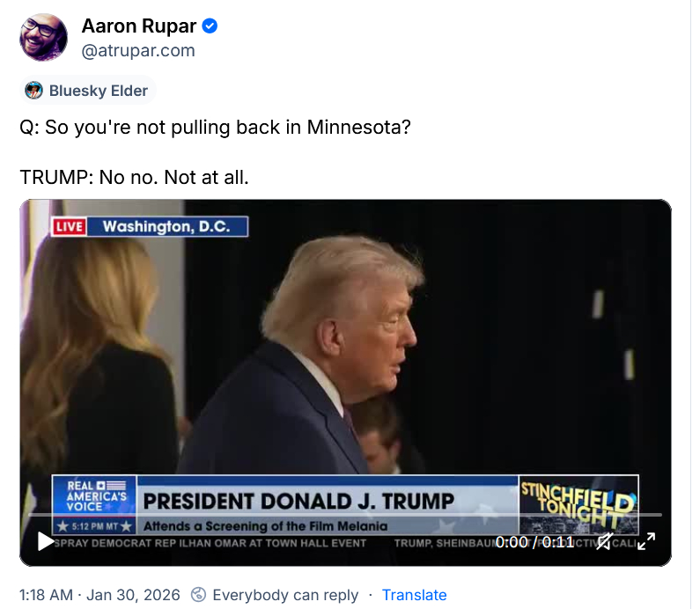The width and height of the screenshot is (700, 609).
Task: Click Aaron Rupar display name
Action: (139, 26)
